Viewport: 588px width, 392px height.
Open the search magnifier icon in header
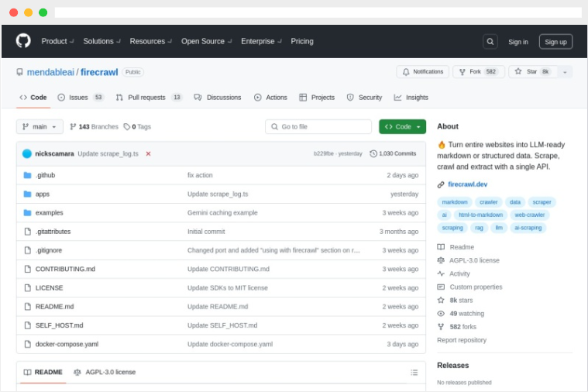pyautogui.click(x=490, y=42)
